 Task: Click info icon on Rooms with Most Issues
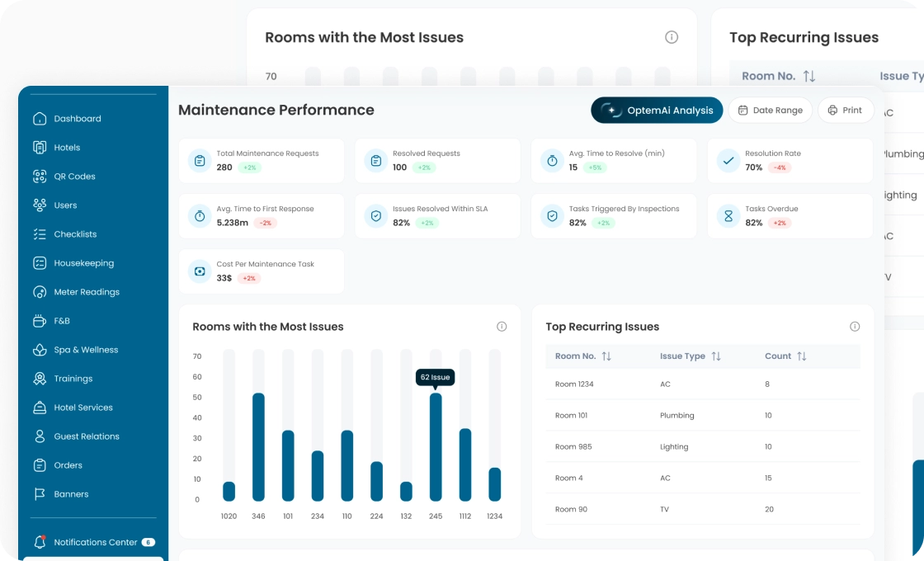click(x=502, y=327)
